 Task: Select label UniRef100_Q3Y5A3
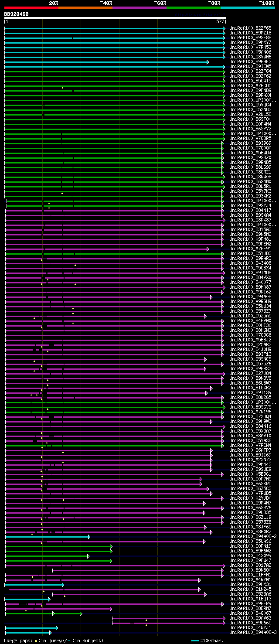coord(250,230)
